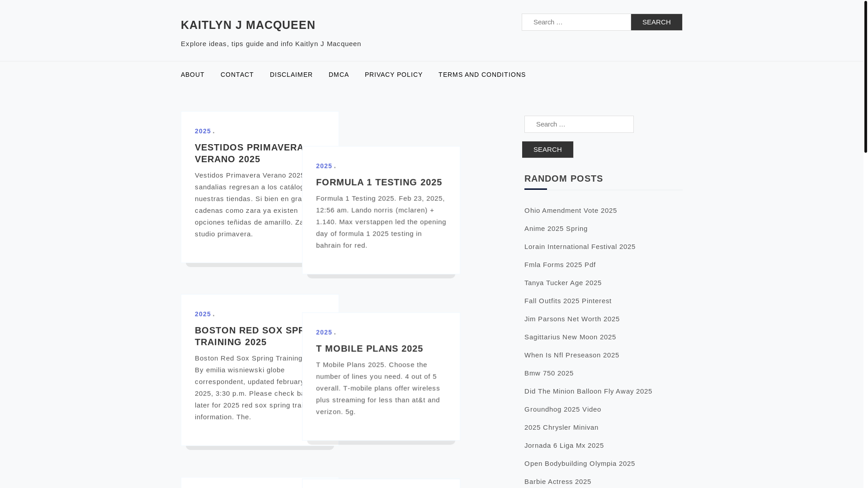Open the Terms and Conditions menu item
This screenshot has width=868, height=488.
[x=482, y=75]
